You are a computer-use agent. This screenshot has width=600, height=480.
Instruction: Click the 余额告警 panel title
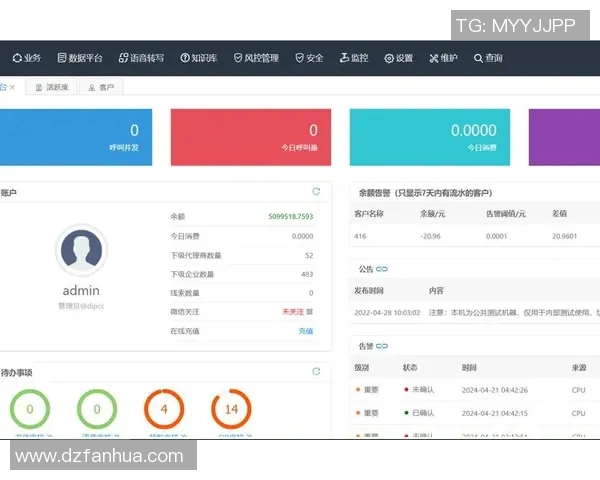(x=426, y=193)
